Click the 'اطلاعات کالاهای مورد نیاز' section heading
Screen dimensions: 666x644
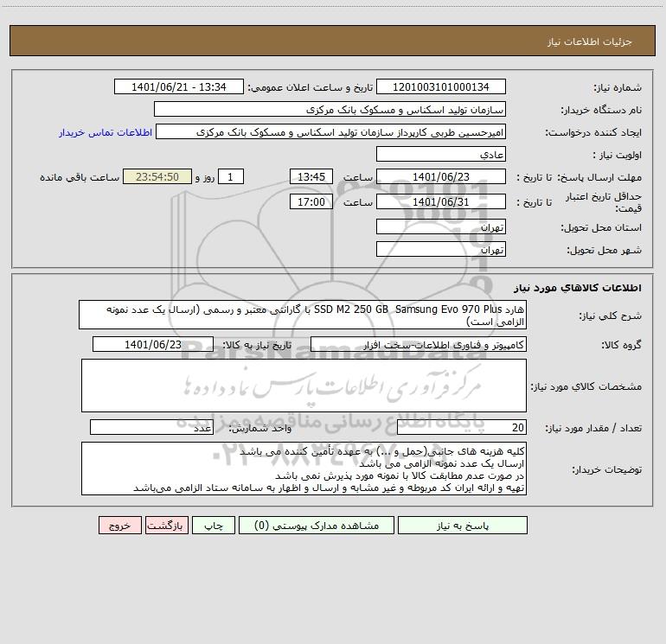[x=577, y=287]
